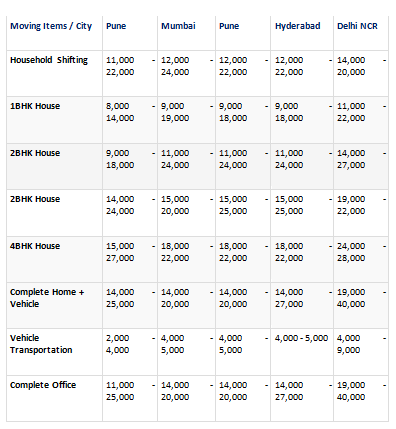
Task: Click Complete Office price under Hyderabad
Action: (x=303, y=391)
